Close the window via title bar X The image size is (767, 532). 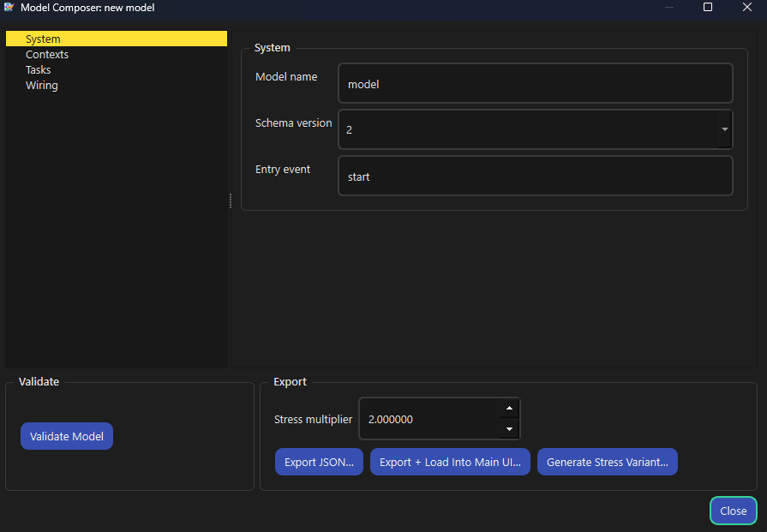pos(747,7)
